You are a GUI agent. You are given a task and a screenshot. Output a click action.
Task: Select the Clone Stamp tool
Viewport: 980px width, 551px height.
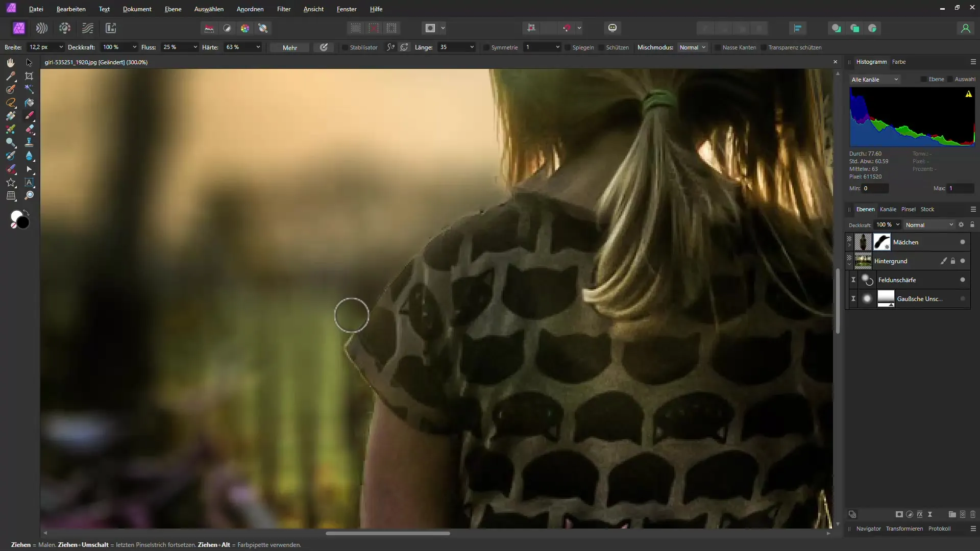pyautogui.click(x=29, y=142)
